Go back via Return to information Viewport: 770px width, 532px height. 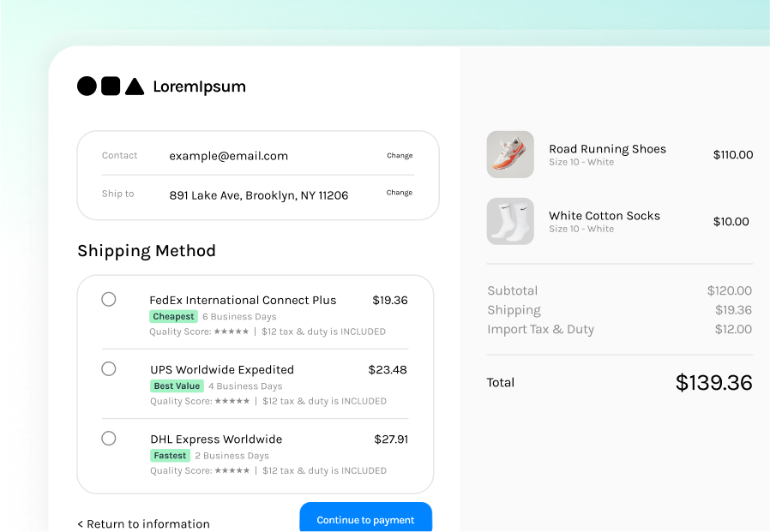tap(143, 523)
